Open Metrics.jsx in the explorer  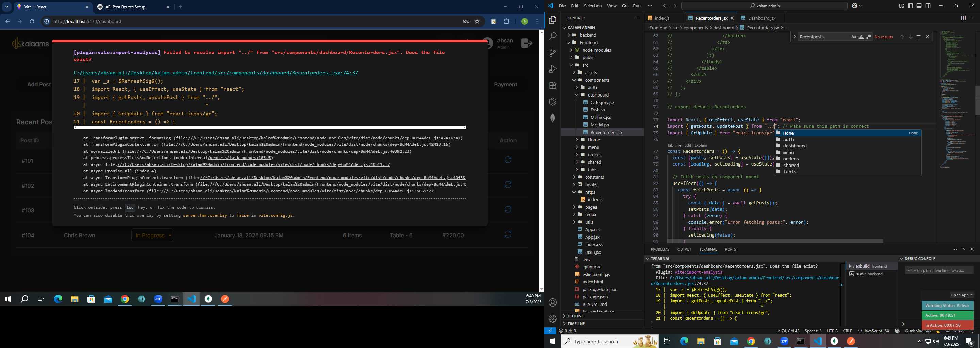pos(600,117)
